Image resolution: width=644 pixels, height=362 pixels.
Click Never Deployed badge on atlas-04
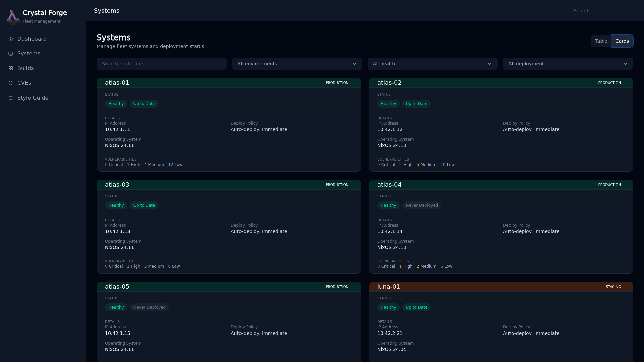(x=422, y=205)
